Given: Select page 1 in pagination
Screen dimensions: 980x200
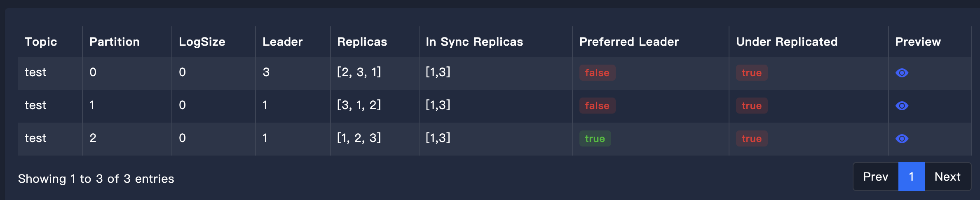Looking at the screenshot, I should [911, 177].
